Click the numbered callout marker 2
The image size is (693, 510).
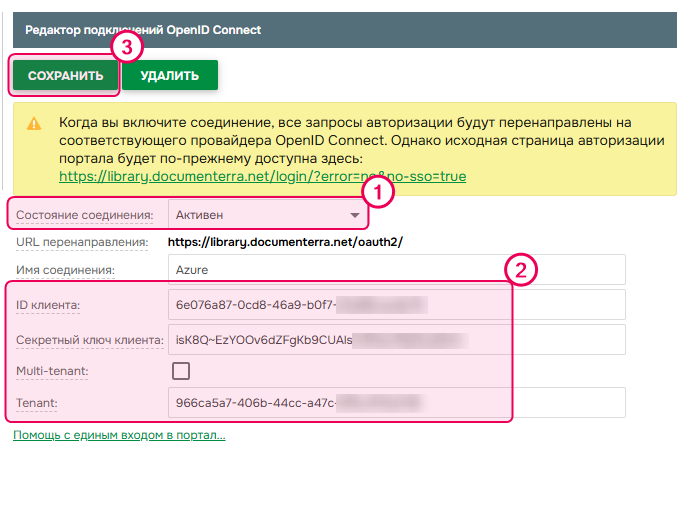[520, 268]
